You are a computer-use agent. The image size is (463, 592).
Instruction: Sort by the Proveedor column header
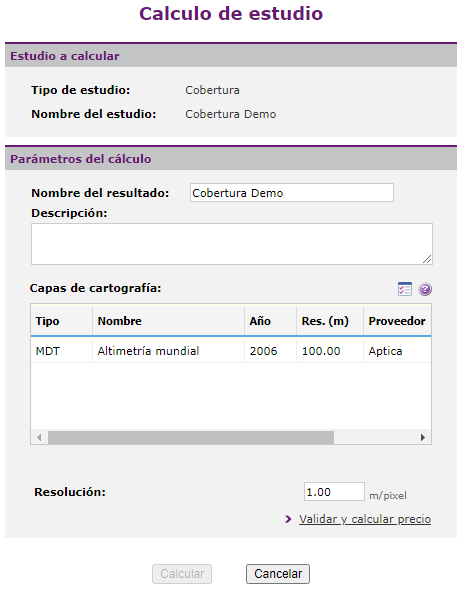tap(397, 321)
